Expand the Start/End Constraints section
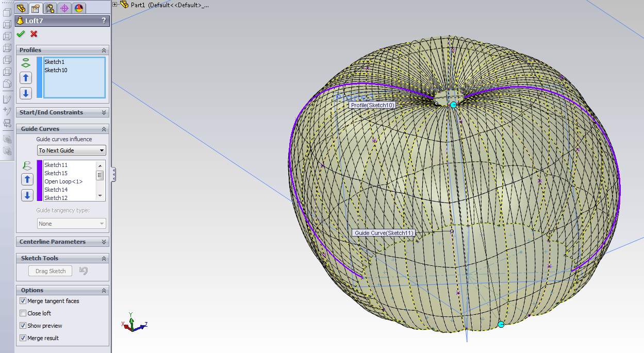This screenshot has height=353, width=644. [x=104, y=112]
